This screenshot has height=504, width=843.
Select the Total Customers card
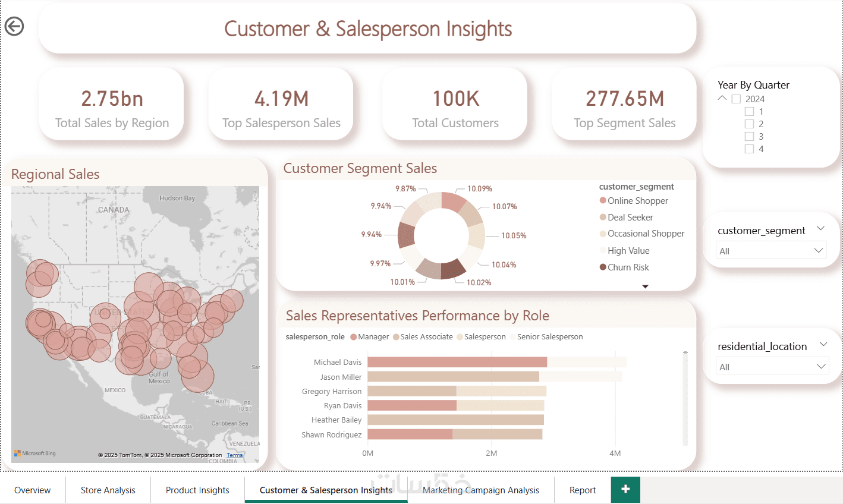tap(455, 105)
